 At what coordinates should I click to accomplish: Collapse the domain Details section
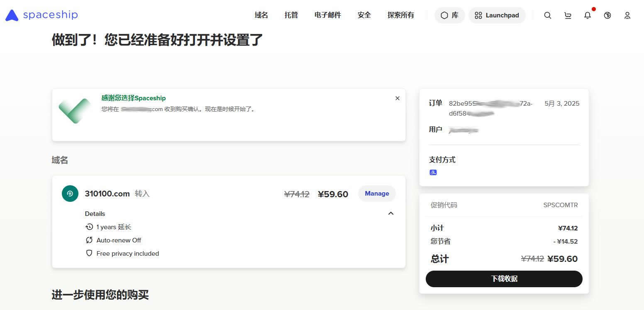390,213
